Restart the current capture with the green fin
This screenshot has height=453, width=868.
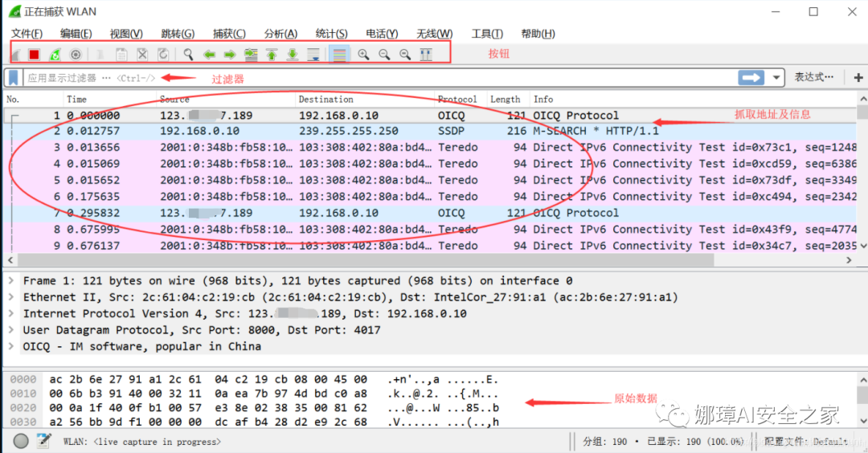[55, 54]
